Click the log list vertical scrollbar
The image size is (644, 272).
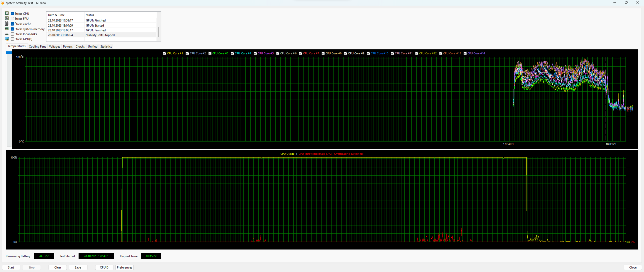coord(159,32)
